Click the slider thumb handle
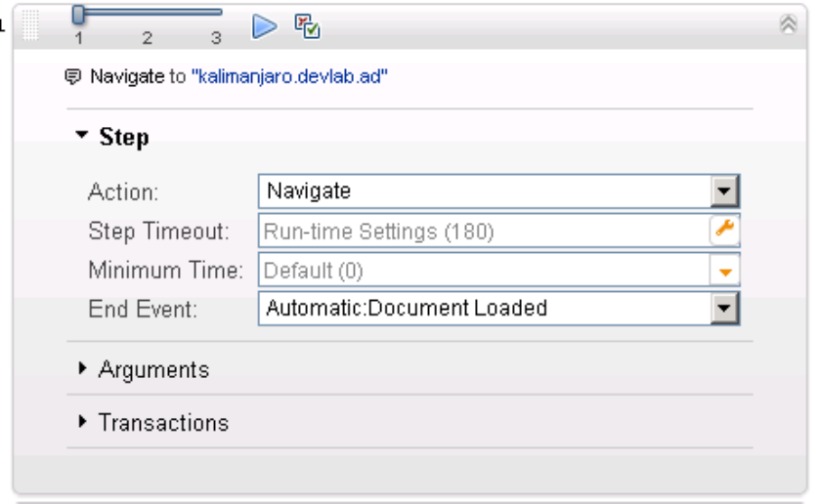The width and height of the screenshot is (819, 504). tap(79, 14)
